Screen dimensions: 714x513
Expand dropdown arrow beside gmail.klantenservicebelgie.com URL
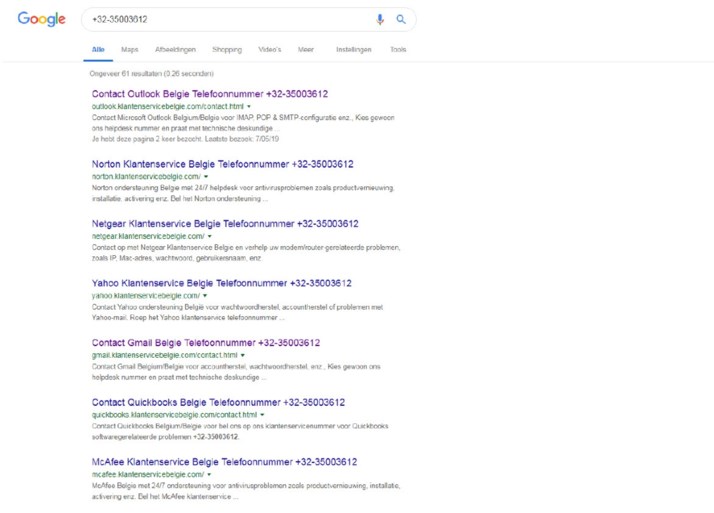click(x=242, y=356)
